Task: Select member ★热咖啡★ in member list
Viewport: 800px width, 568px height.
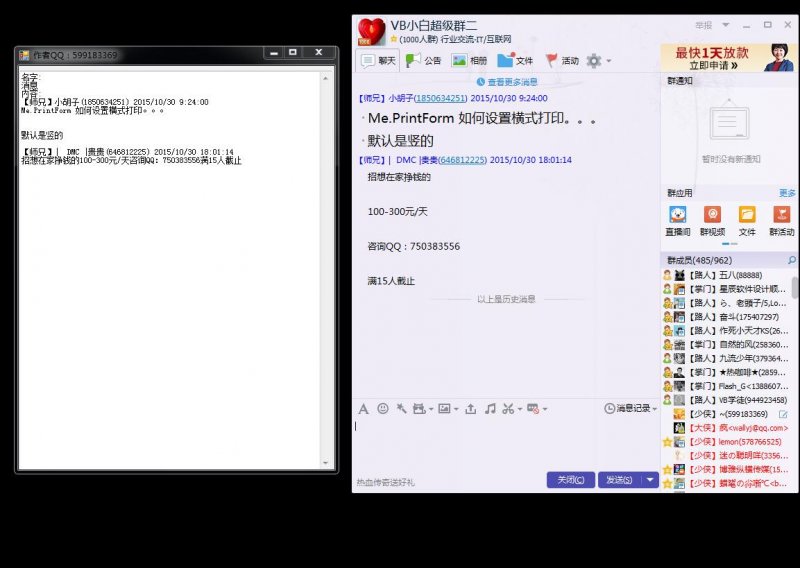Action: click(727, 373)
